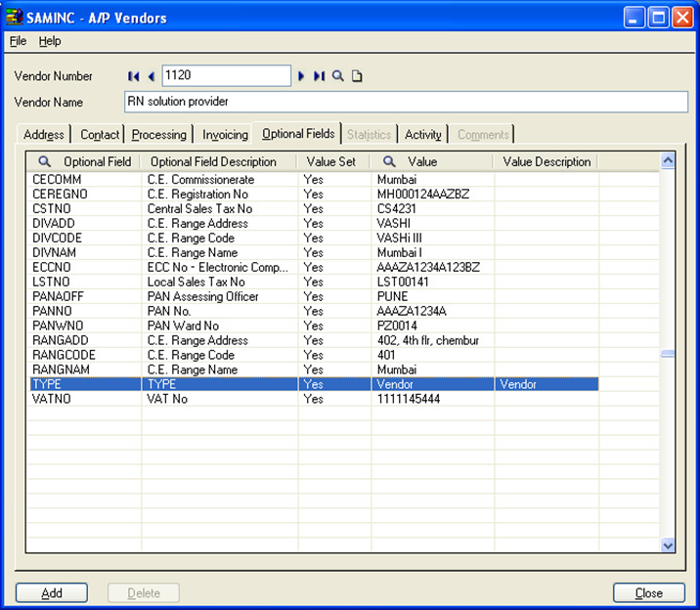The image size is (700, 610).
Task: Click the Vendor Name input field
Action: [406, 102]
